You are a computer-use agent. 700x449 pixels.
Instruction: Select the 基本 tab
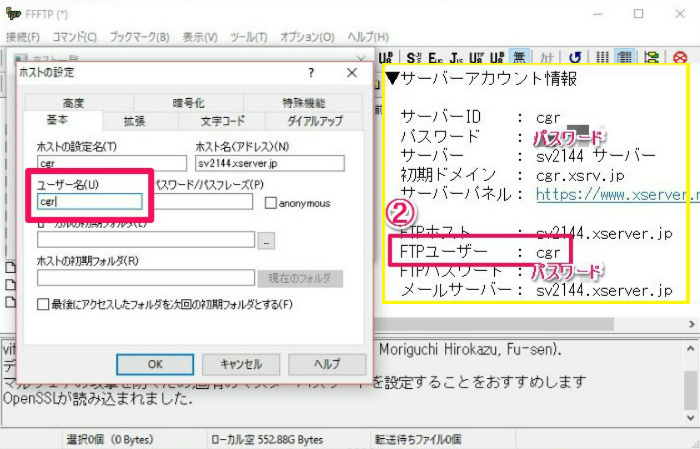[x=58, y=120]
